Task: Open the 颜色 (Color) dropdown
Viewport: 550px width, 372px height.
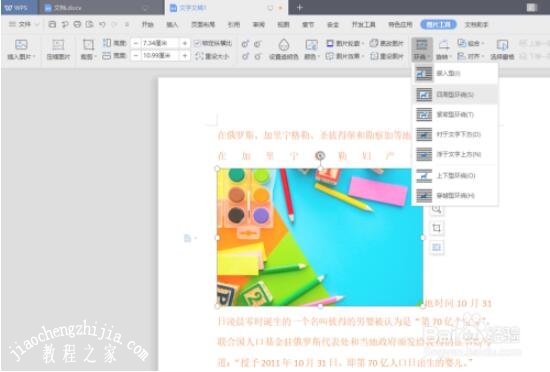Action: [311, 49]
